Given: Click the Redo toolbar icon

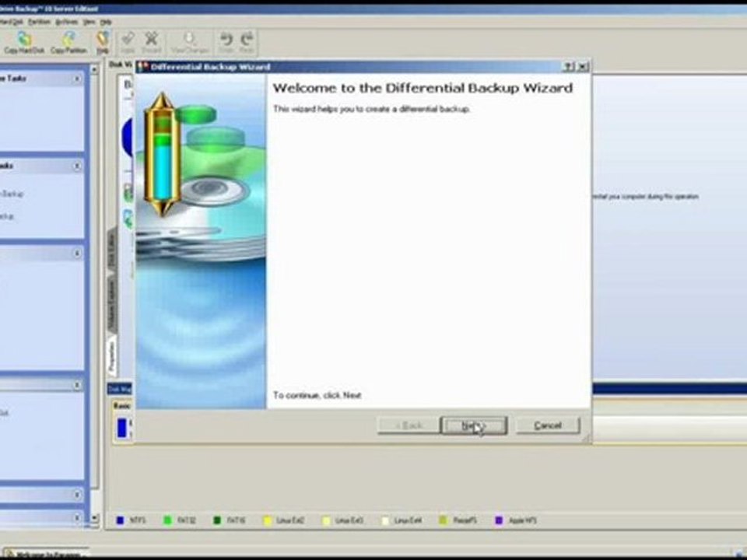Looking at the screenshot, I should click(x=247, y=42).
